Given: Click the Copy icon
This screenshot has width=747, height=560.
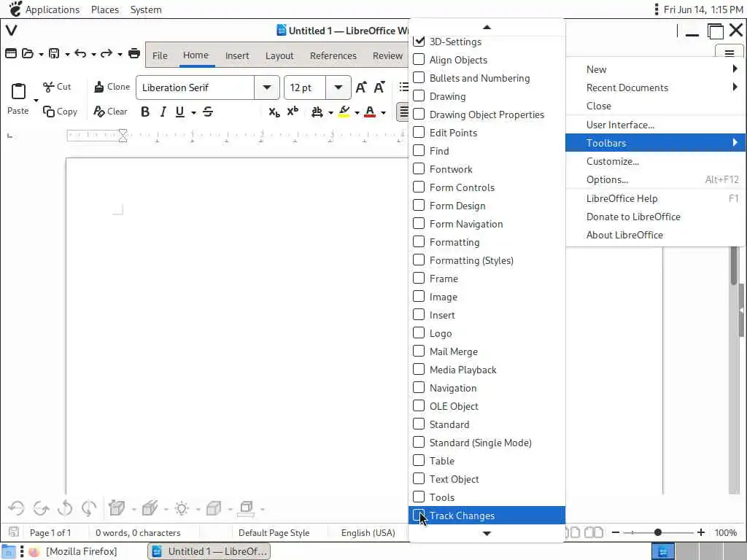Looking at the screenshot, I should (49, 112).
